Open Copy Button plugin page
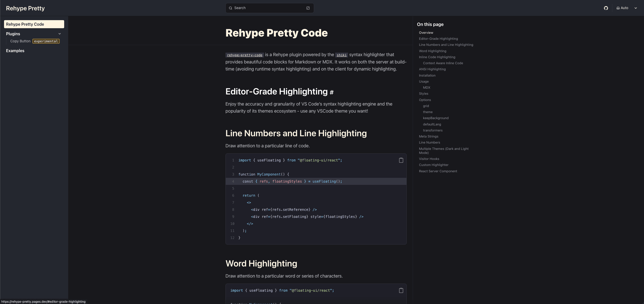644x304 pixels. tap(20, 41)
